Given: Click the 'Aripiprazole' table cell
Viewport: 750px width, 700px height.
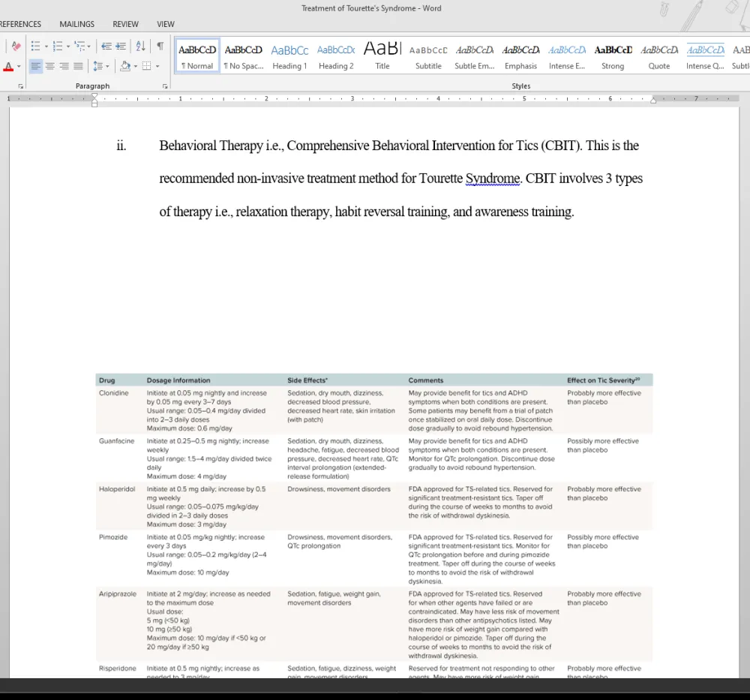Looking at the screenshot, I should (x=118, y=593).
